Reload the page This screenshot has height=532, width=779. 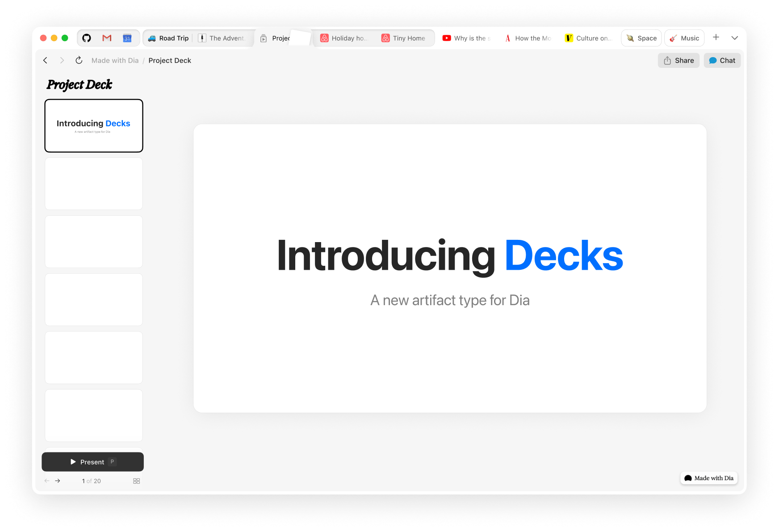(79, 60)
